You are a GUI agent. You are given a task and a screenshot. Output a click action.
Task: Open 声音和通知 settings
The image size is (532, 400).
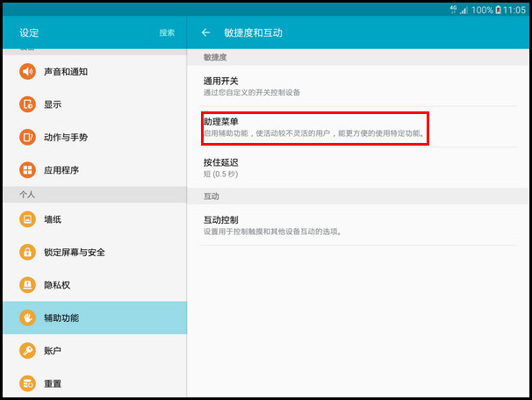tap(95, 72)
